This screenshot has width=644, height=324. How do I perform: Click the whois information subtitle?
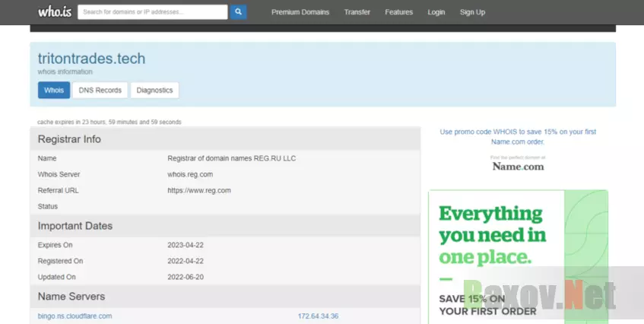coord(65,71)
